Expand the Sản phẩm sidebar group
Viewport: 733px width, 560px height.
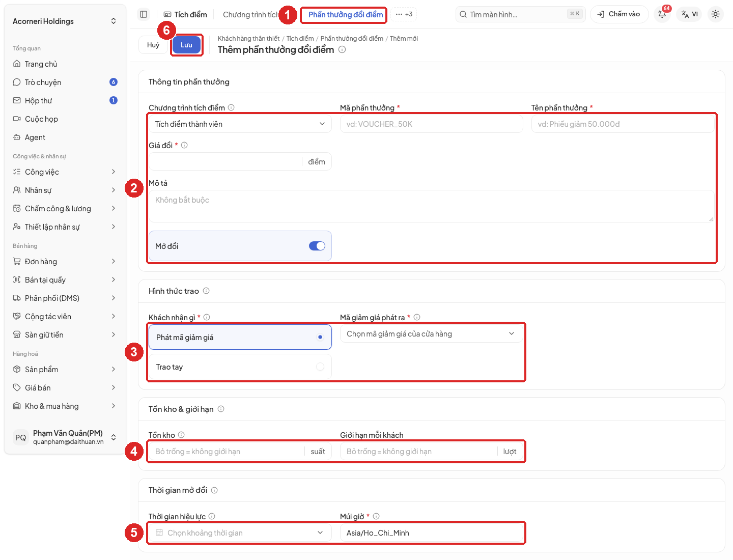click(65, 370)
